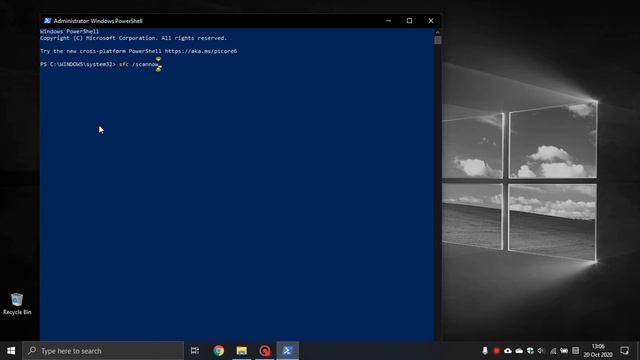Click the taskbar search box
The image size is (640, 360).
point(103,351)
